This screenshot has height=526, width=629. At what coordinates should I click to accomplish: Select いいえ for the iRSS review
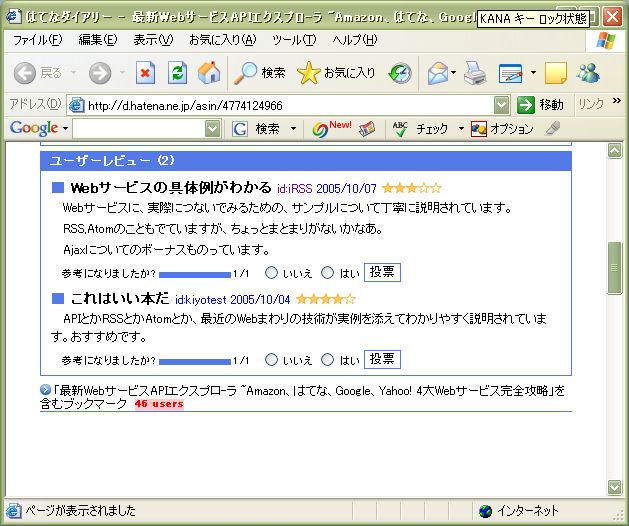pos(272,273)
